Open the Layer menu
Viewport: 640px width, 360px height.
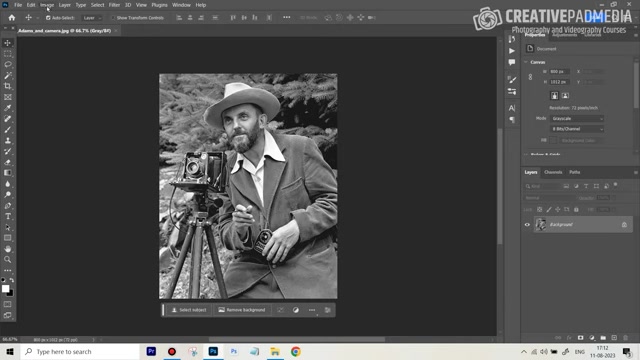(64, 5)
